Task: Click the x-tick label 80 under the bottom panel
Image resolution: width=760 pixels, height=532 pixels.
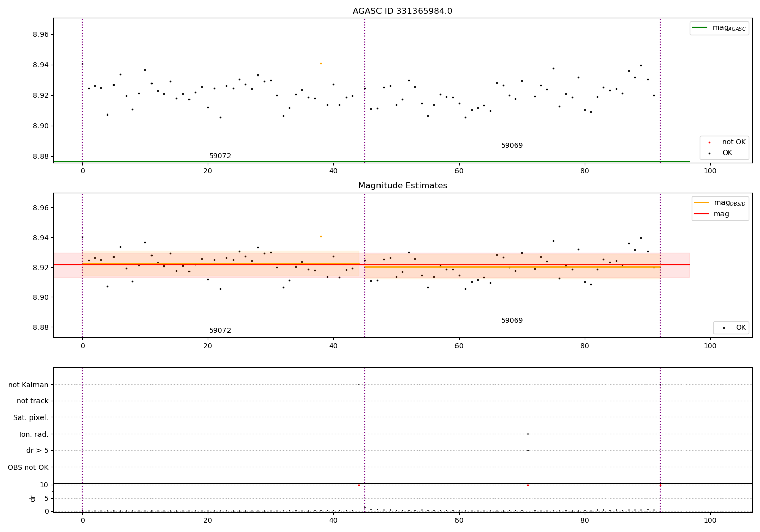Action: click(x=585, y=521)
